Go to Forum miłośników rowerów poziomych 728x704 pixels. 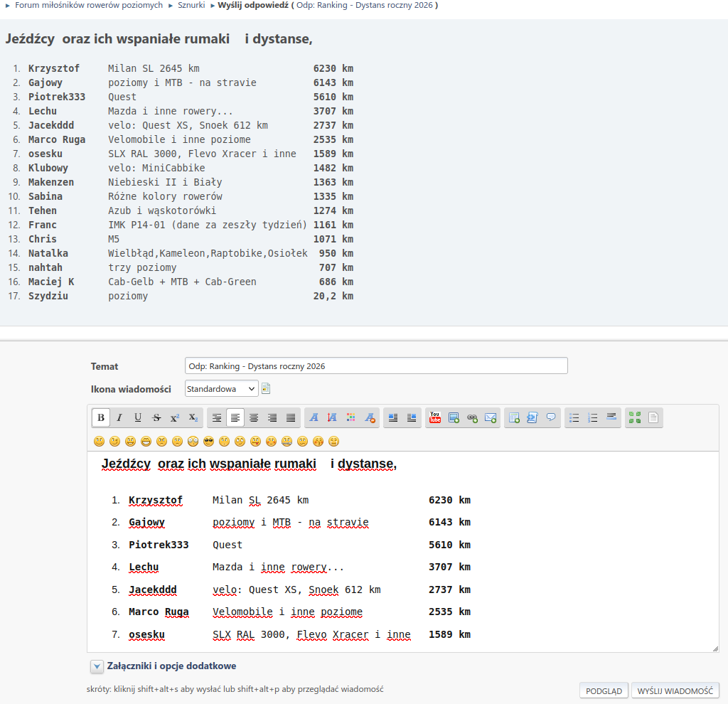[x=89, y=5]
